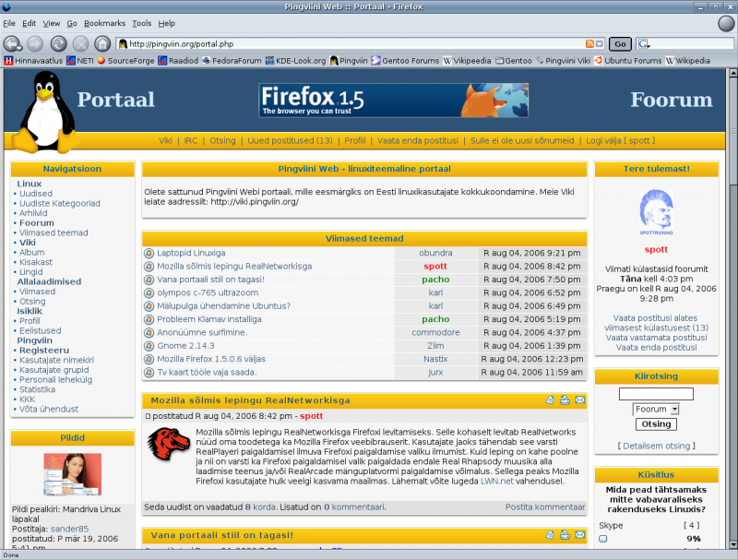Open the Ubuntu Forums bookmark
This screenshot has height=560, width=738.
pos(628,61)
